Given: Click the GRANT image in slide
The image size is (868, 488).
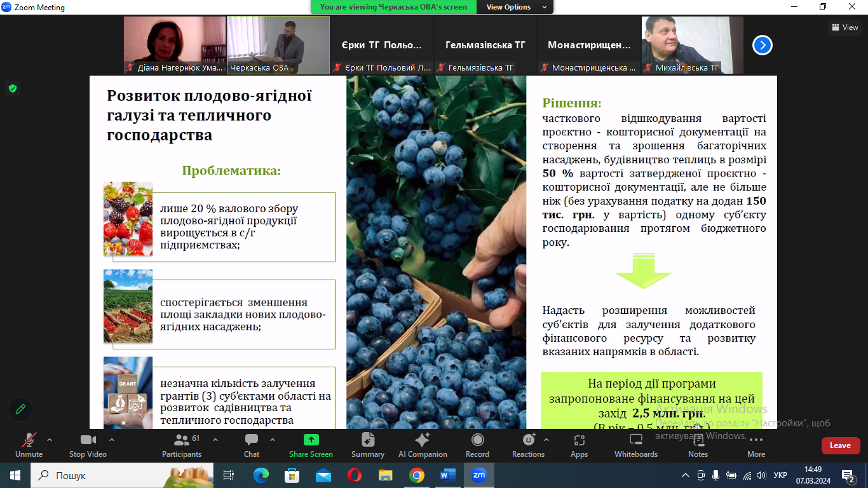Looking at the screenshot, I should pyautogui.click(x=128, y=392).
